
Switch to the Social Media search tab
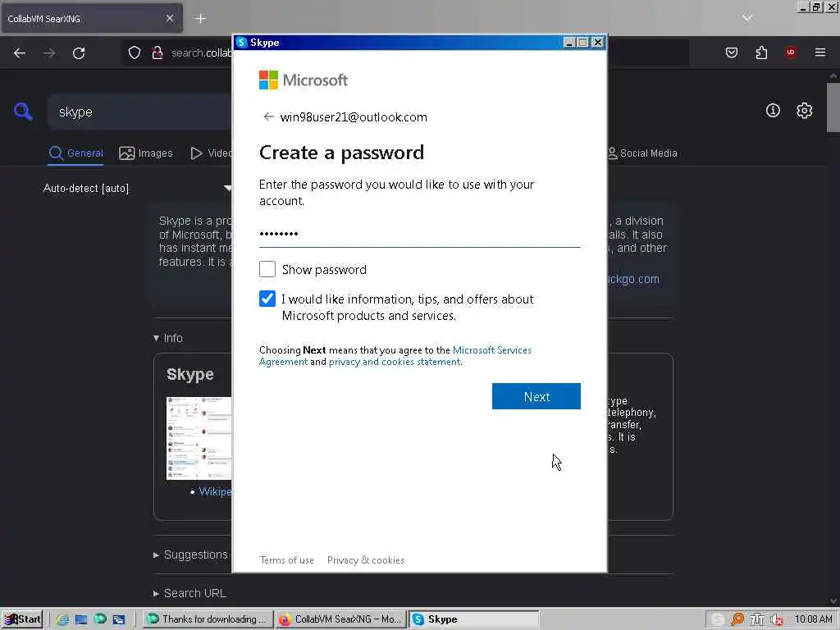tap(642, 153)
